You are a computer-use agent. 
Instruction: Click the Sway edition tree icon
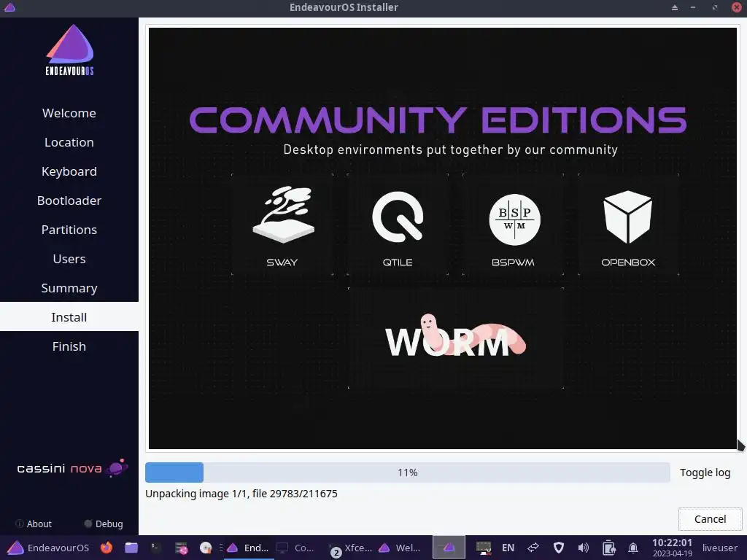(x=282, y=215)
